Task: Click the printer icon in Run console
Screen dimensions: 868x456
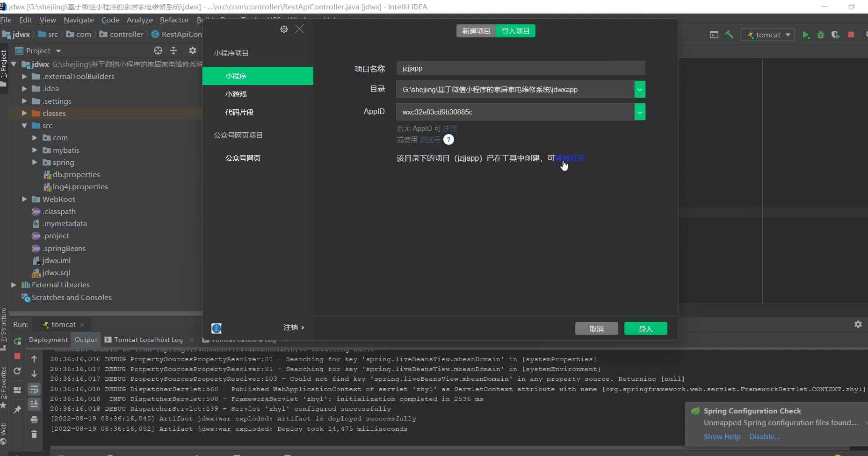Action: [x=34, y=420]
